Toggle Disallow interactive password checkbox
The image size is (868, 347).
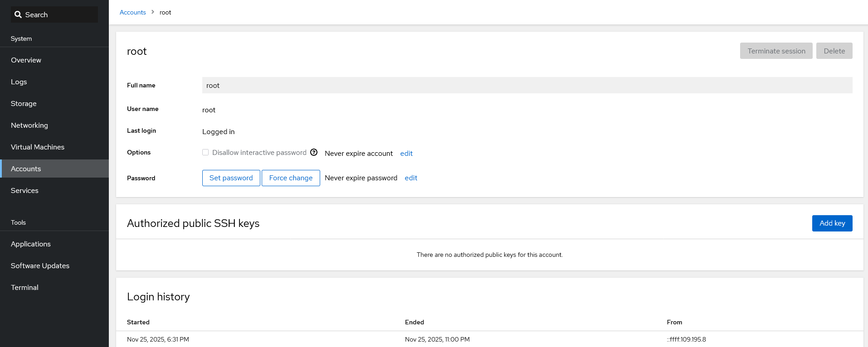(205, 152)
